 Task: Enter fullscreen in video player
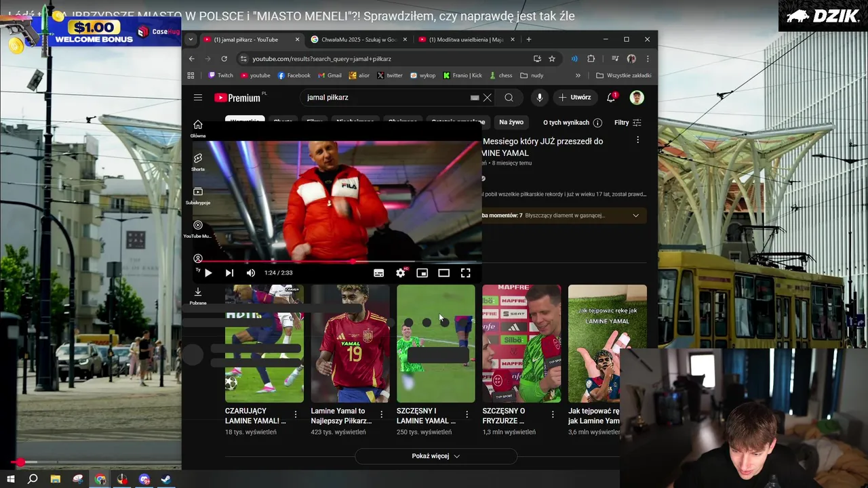point(465,273)
